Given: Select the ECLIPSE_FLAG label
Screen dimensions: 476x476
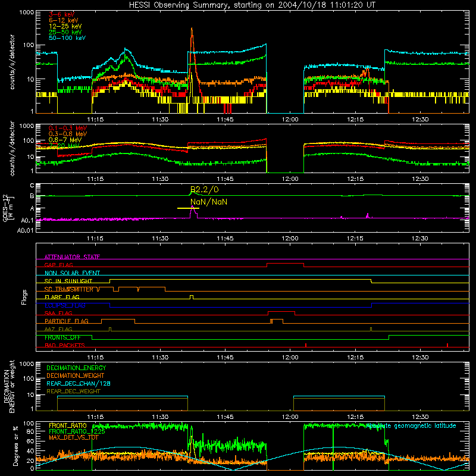Looking at the screenshot, I should [x=65, y=305].
